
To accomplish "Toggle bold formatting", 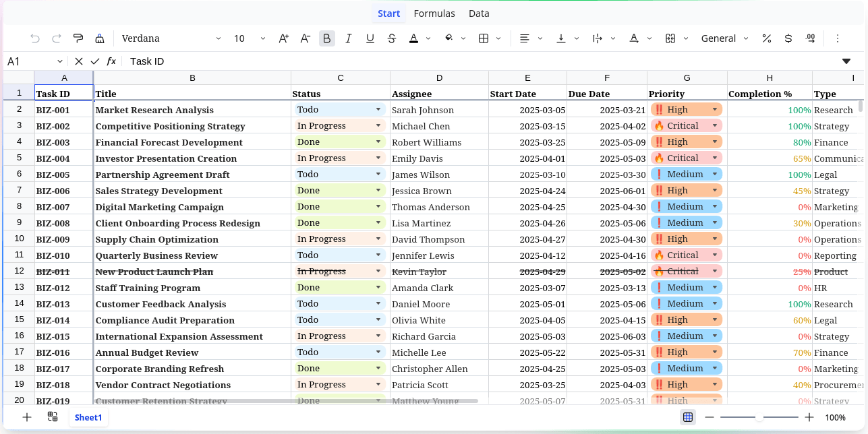I will pyautogui.click(x=327, y=38).
